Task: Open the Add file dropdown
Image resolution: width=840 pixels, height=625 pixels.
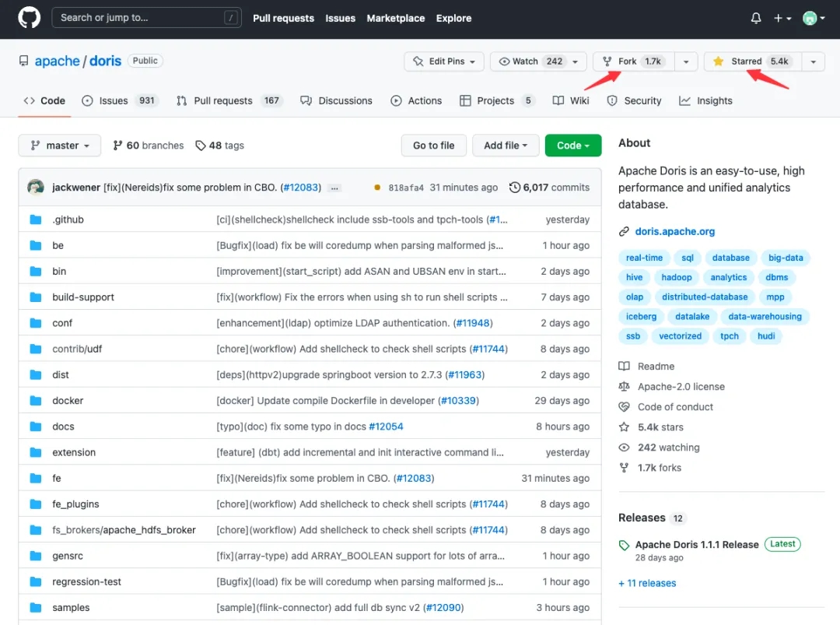Action: point(506,146)
